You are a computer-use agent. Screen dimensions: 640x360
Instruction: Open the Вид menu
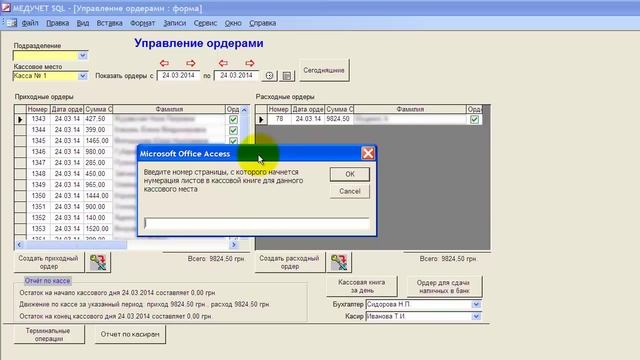pos(83,23)
